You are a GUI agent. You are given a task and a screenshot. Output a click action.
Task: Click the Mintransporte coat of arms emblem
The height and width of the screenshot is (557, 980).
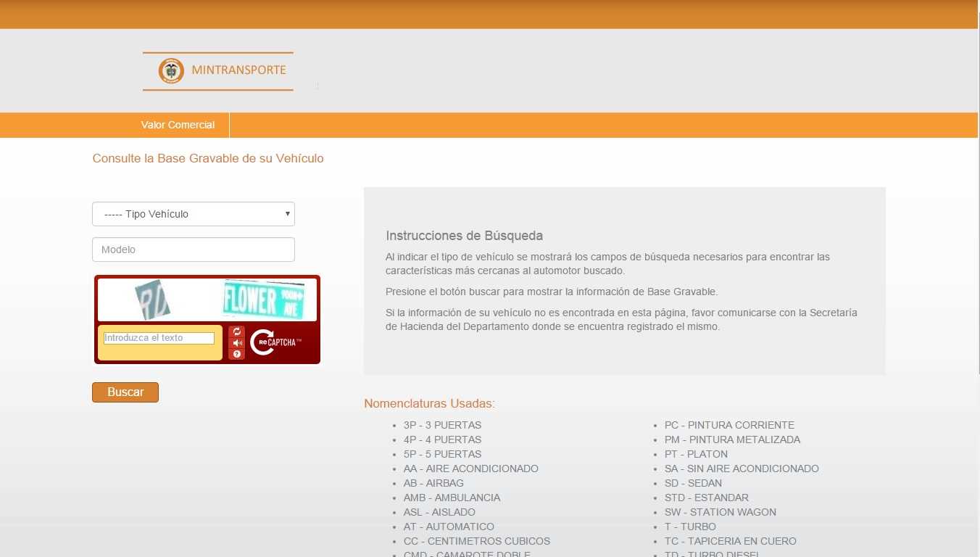pos(171,70)
